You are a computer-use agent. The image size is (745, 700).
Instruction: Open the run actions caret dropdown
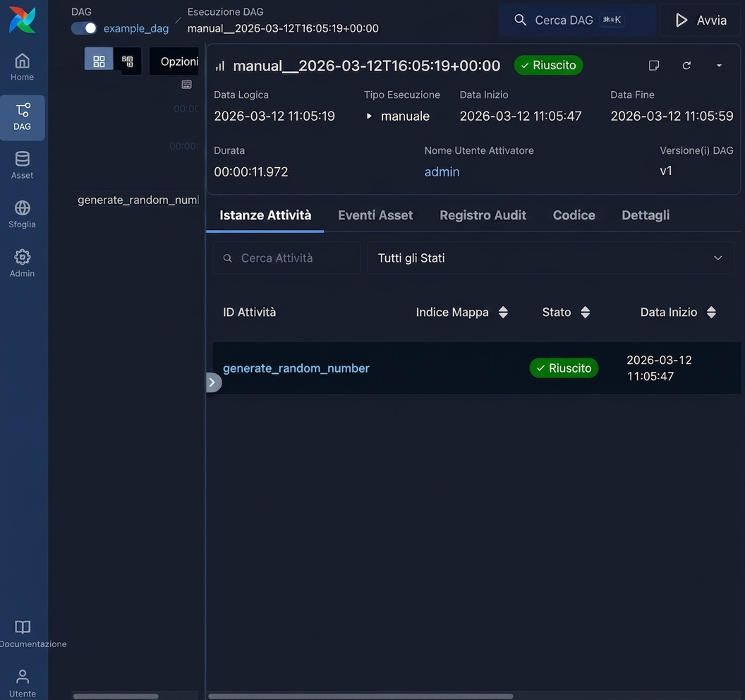coord(719,65)
